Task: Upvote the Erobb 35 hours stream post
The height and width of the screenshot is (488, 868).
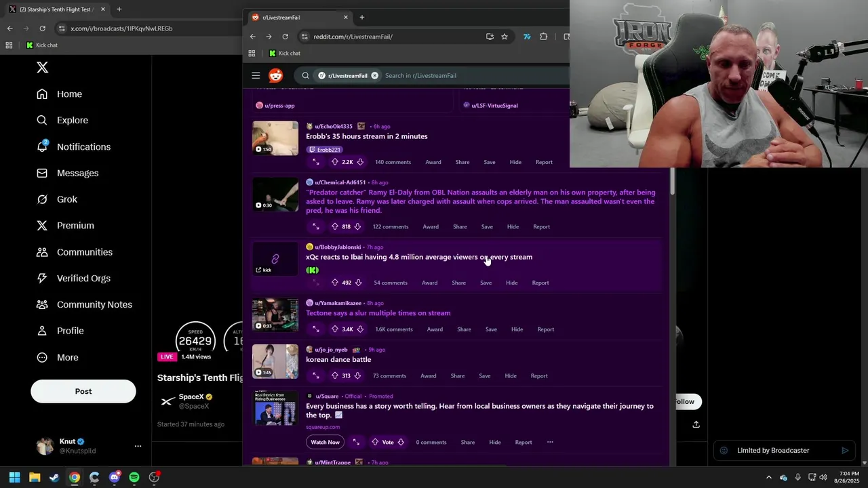Action: pyautogui.click(x=334, y=162)
